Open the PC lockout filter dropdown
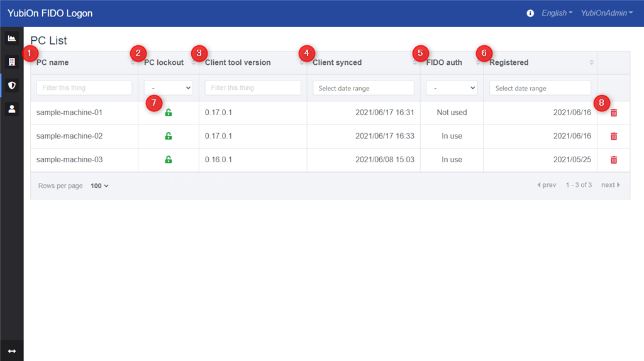Image resolution: width=644 pixels, height=361 pixels. (x=169, y=88)
